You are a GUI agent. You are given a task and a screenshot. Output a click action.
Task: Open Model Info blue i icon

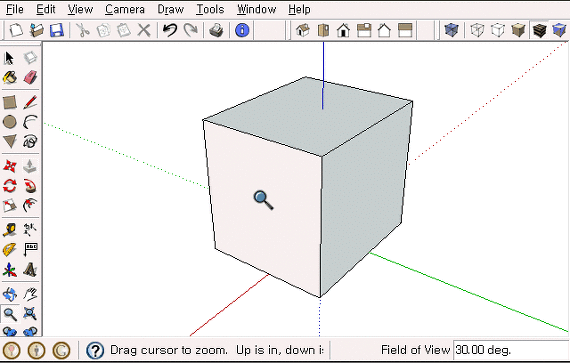[x=242, y=30]
